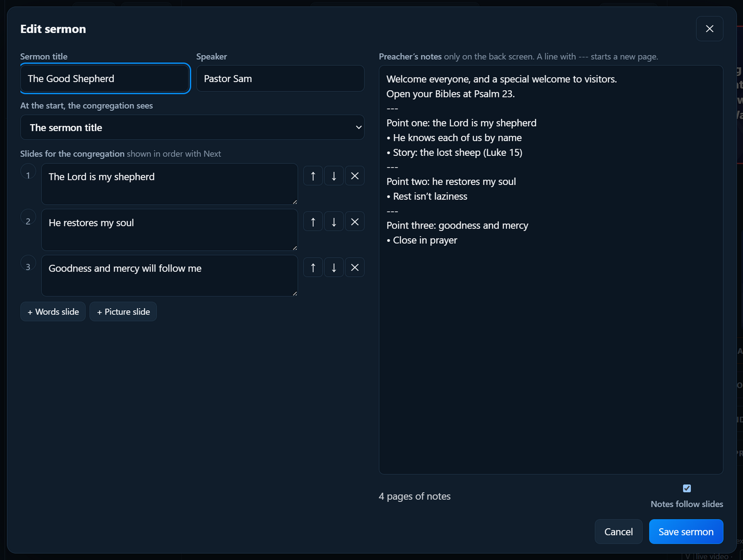This screenshot has width=743, height=560.
Task: Close the Edit sermon dialog with the X
Action: [x=710, y=29]
